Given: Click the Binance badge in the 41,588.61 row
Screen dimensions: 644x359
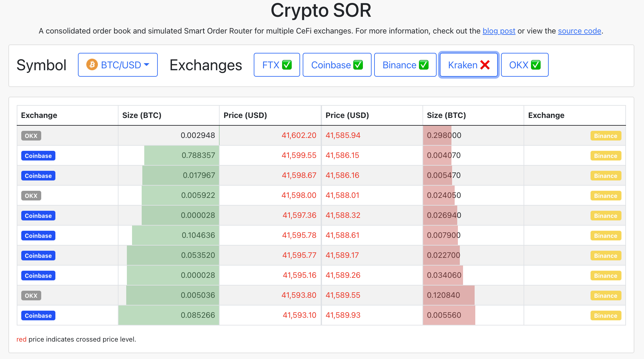Looking at the screenshot, I should tap(606, 236).
